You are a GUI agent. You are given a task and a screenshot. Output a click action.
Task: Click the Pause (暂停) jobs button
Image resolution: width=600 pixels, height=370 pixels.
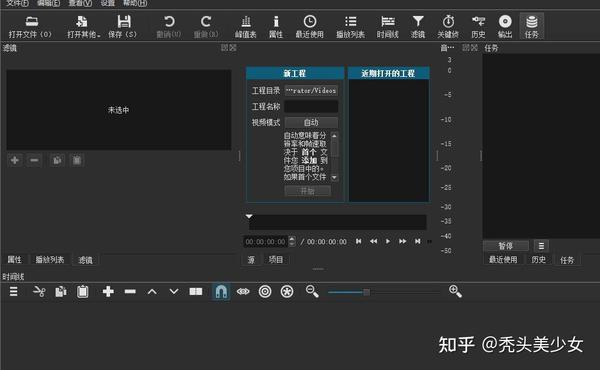[x=506, y=246]
